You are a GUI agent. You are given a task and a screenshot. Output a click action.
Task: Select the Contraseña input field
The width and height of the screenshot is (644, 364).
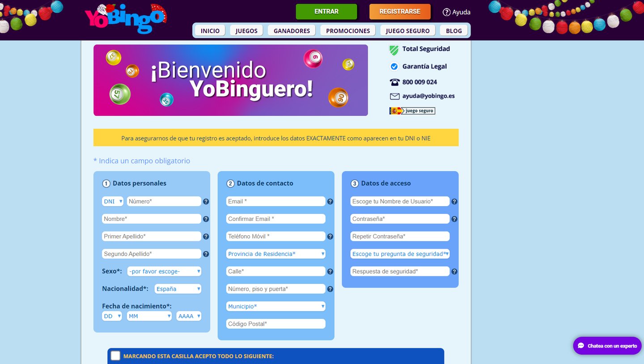[x=400, y=219]
